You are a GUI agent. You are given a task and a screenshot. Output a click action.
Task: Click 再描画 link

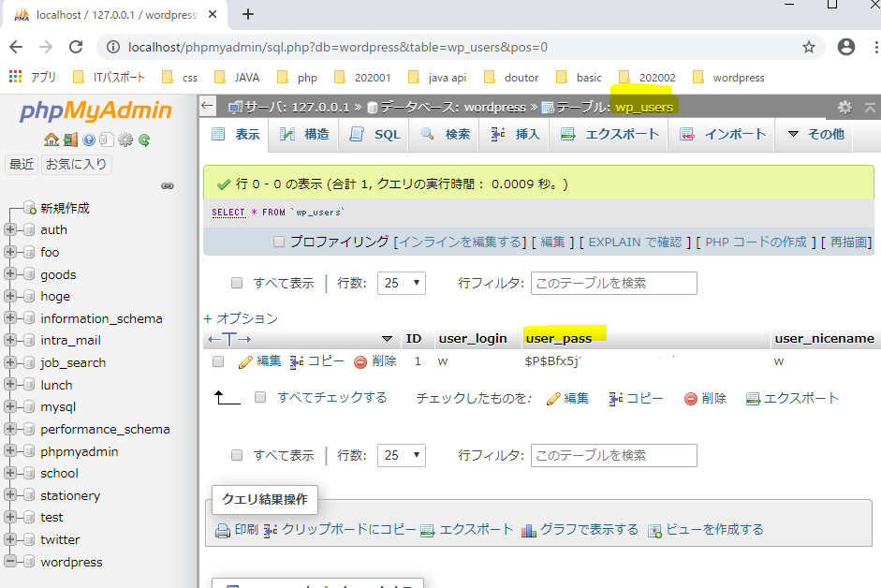[848, 242]
